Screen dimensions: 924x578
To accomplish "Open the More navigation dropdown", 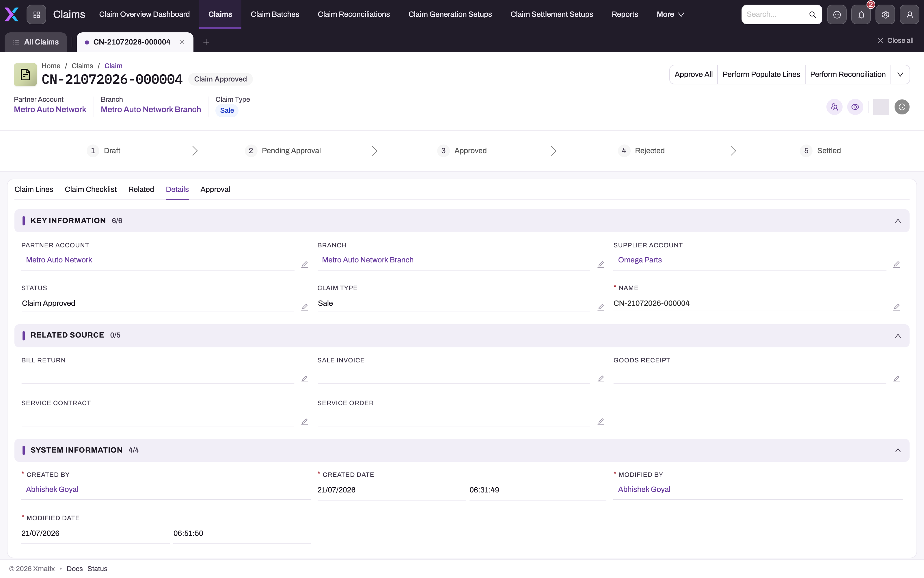I will point(670,14).
